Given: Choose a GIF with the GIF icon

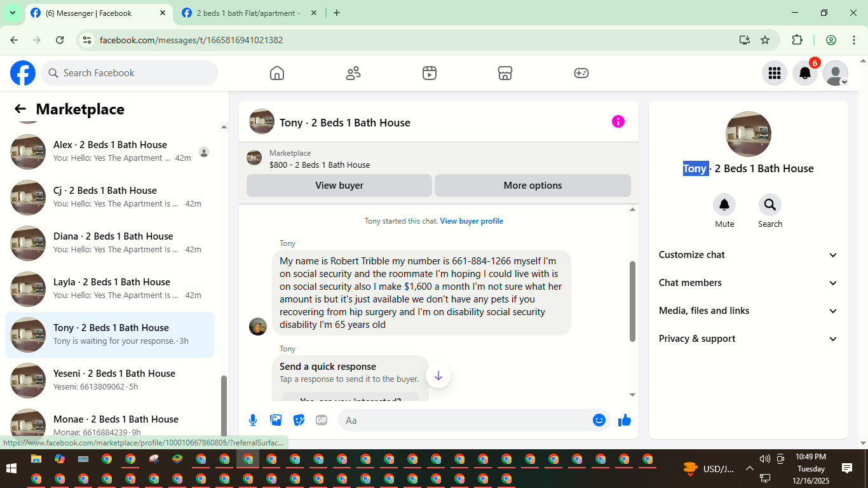Looking at the screenshot, I should tap(322, 420).
